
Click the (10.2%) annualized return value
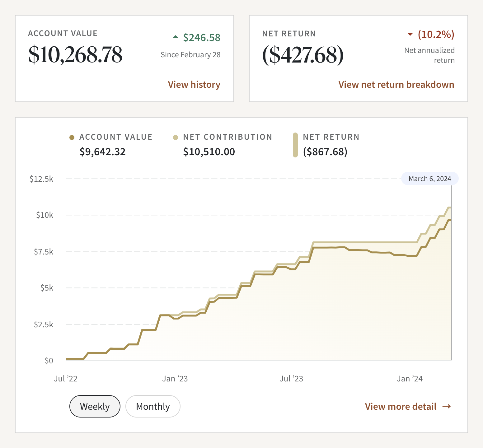click(x=436, y=35)
